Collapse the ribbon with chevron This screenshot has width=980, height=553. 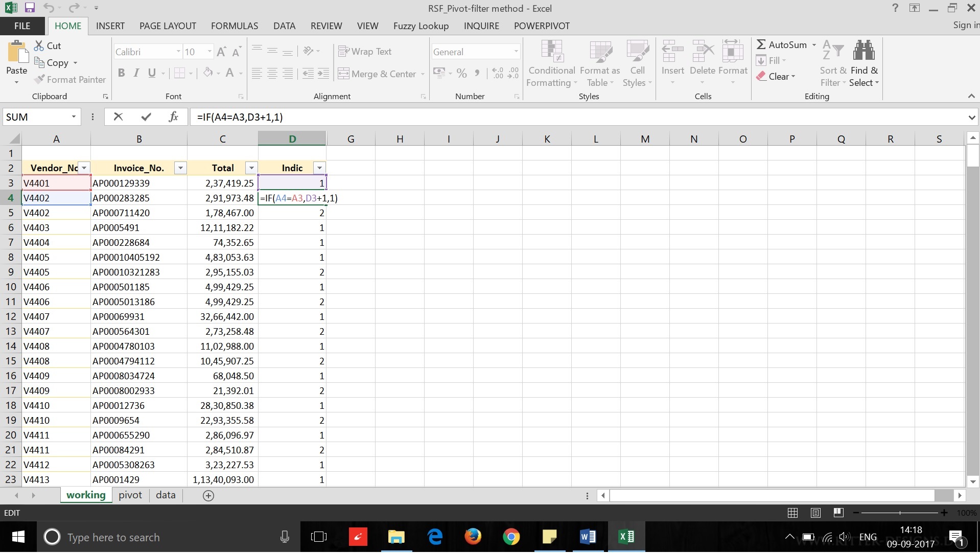(x=971, y=96)
